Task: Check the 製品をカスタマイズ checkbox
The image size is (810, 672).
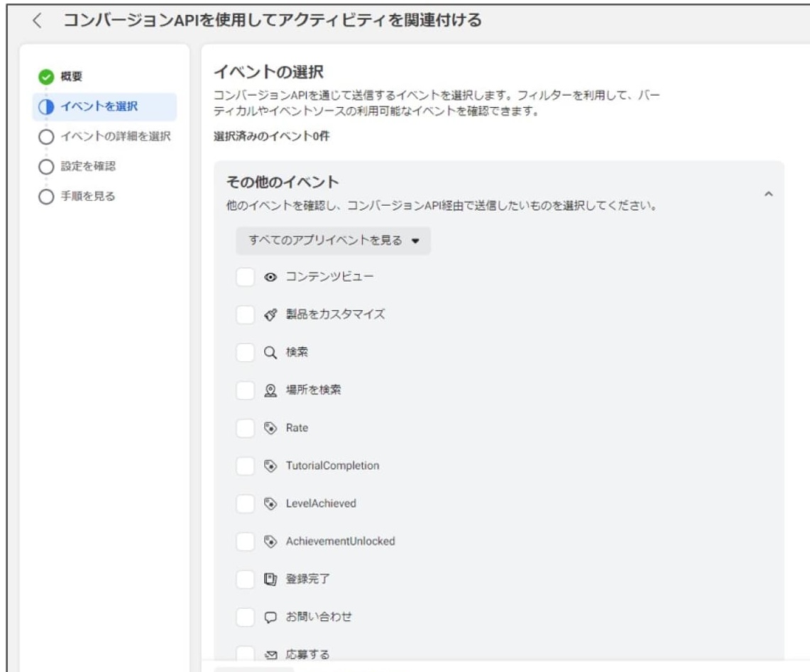Action: coord(245,314)
